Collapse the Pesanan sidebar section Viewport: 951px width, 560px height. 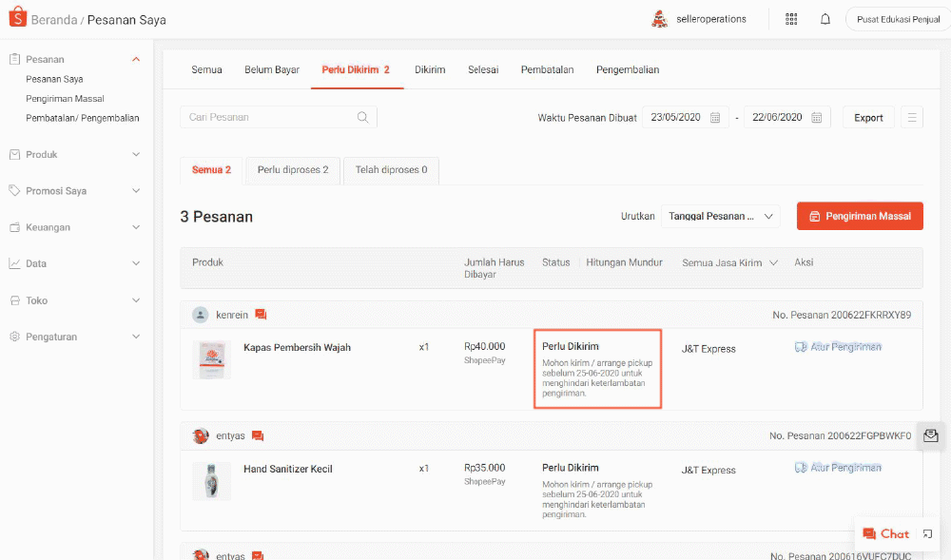[135, 60]
